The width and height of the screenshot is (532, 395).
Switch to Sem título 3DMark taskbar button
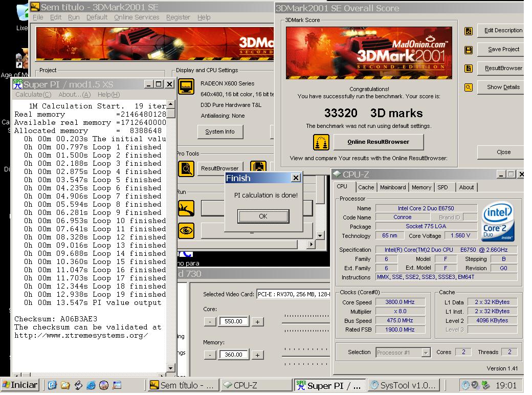tap(184, 385)
